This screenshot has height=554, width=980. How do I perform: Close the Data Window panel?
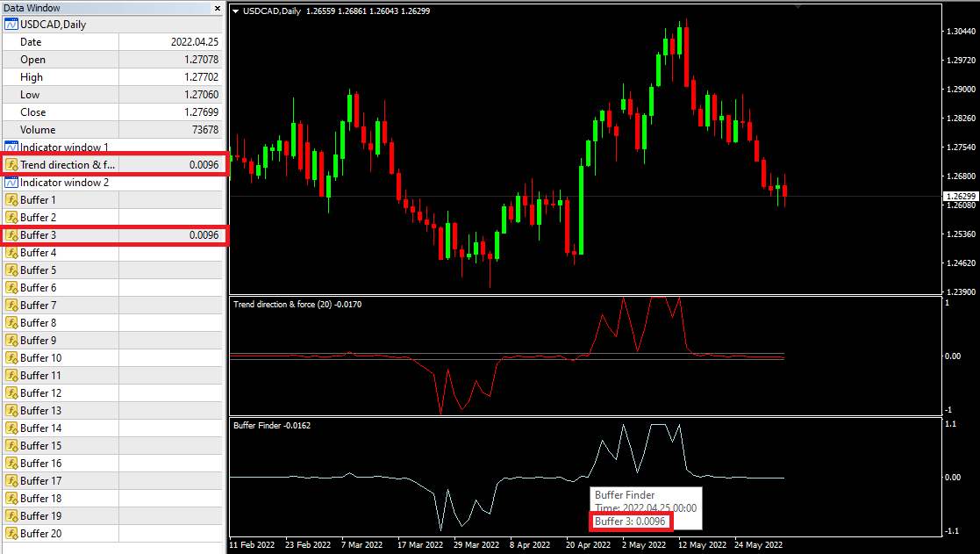(x=218, y=8)
